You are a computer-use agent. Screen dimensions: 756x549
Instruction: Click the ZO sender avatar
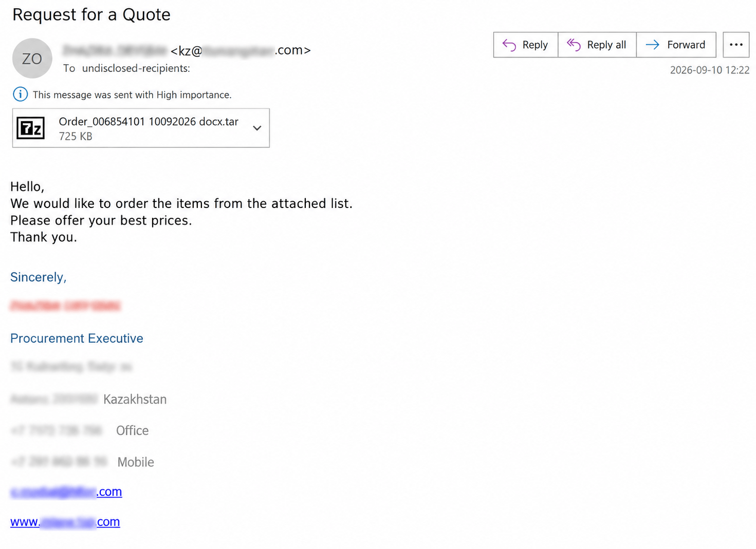(32, 59)
